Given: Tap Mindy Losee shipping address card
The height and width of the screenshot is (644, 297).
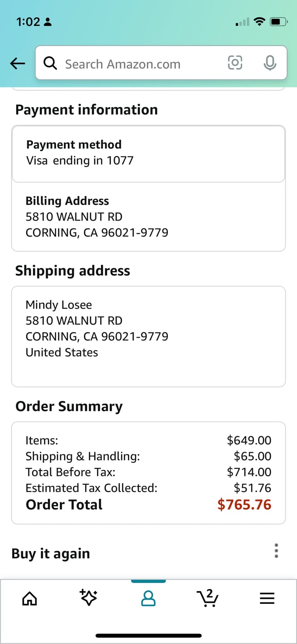Looking at the screenshot, I should (148, 336).
